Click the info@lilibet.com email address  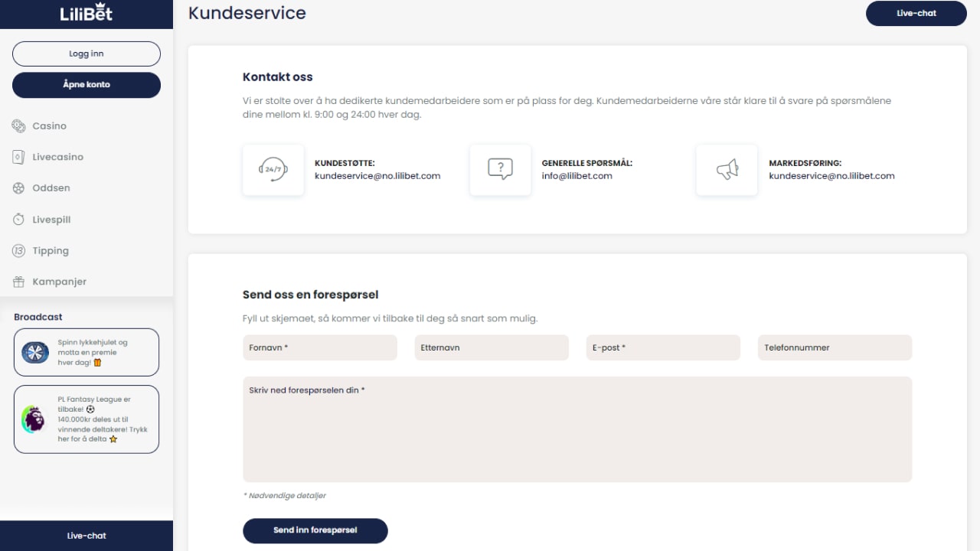577,176
